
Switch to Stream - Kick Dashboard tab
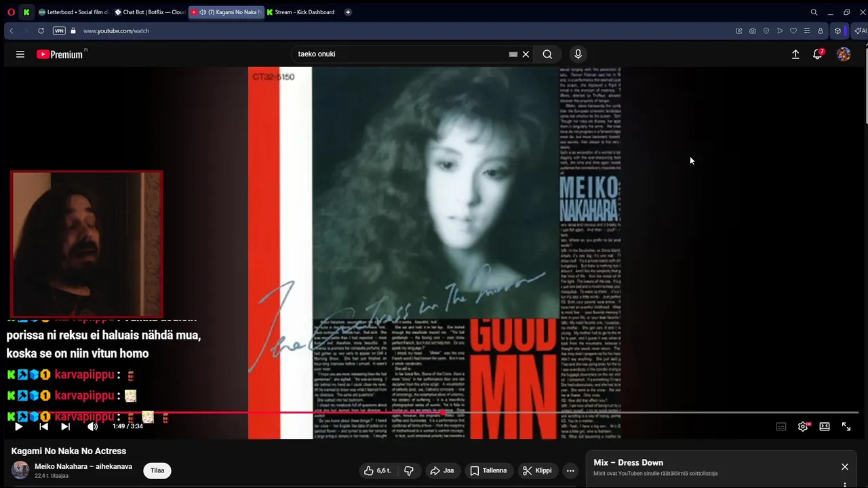[302, 12]
